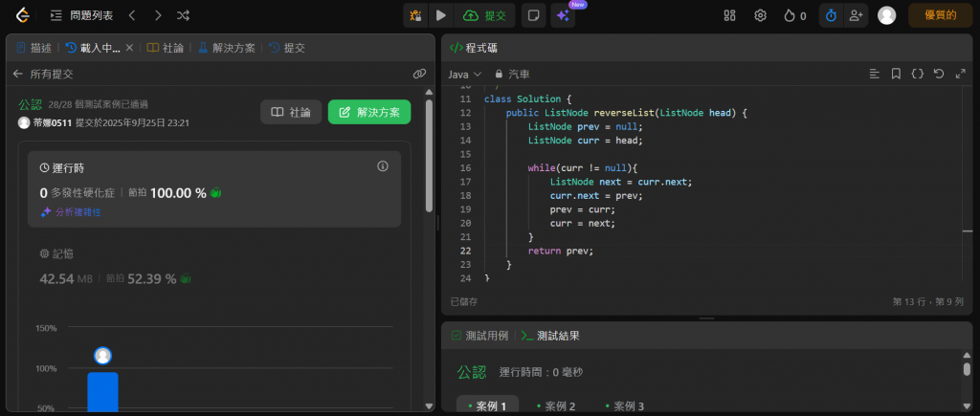The image size is (980, 416).
Task: Go to previous problem arrow
Action: (132, 15)
